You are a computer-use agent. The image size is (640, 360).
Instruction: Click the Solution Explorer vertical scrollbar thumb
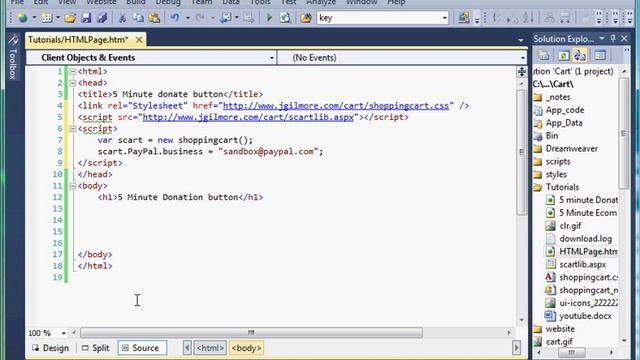623,133
